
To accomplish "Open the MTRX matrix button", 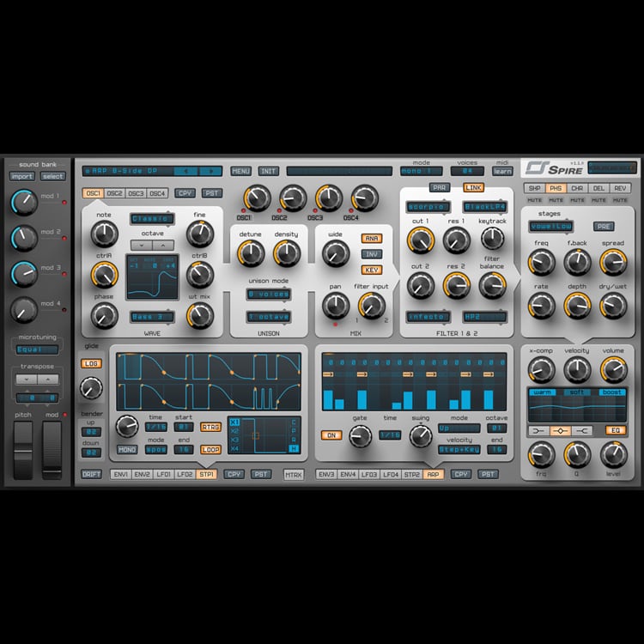I will 294,474.
